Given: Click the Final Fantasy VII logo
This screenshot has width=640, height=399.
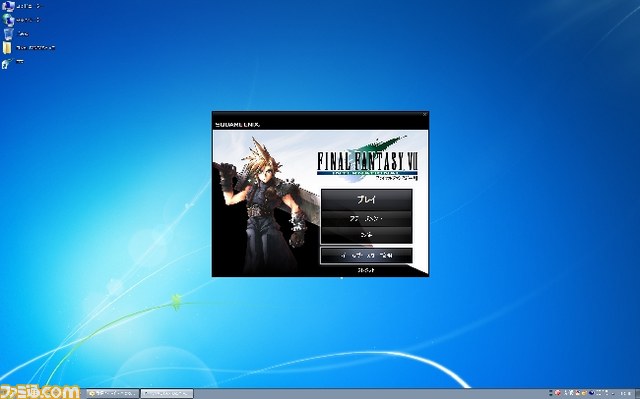Looking at the screenshot, I should pyautogui.click(x=367, y=159).
